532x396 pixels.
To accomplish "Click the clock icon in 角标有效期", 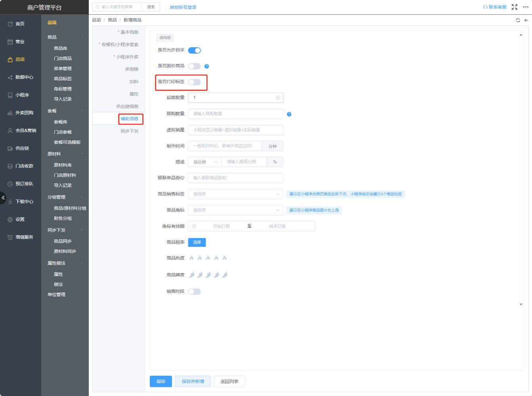I will (x=194, y=226).
